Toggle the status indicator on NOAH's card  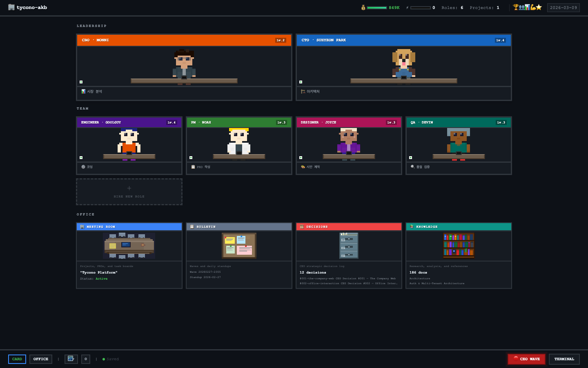(x=191, y=157)
